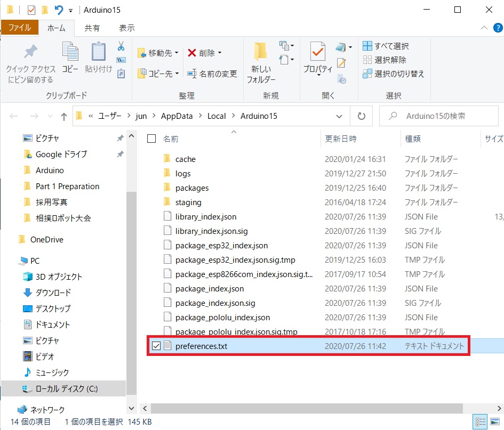Select package_esp32_index.json file
Viewport: 504px width, 430px height.
(221, 245)
